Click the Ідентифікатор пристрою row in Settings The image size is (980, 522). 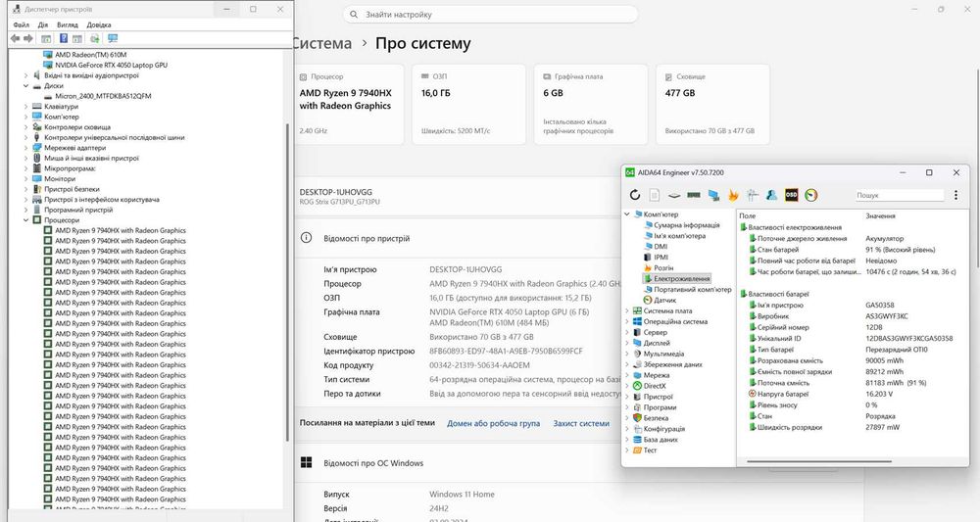[453, 351]
